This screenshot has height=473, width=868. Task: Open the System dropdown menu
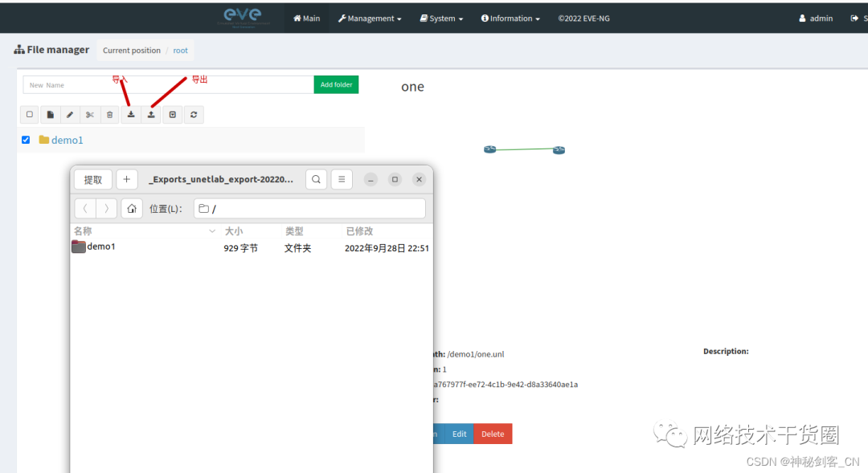coord(441,18)
